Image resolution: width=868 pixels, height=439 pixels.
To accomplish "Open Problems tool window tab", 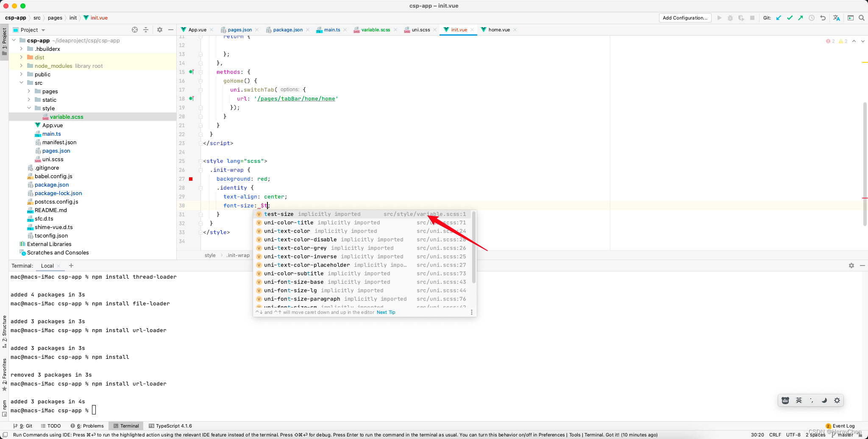I will click(87, 426).
